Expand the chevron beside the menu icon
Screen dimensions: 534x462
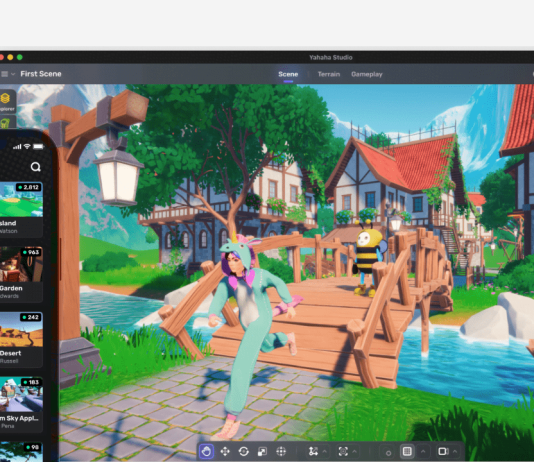point(13,74)
